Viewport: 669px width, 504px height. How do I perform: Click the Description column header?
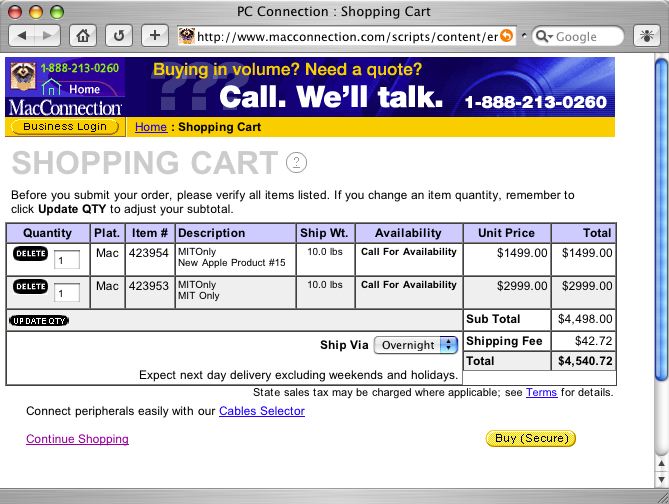click(236, 233)
